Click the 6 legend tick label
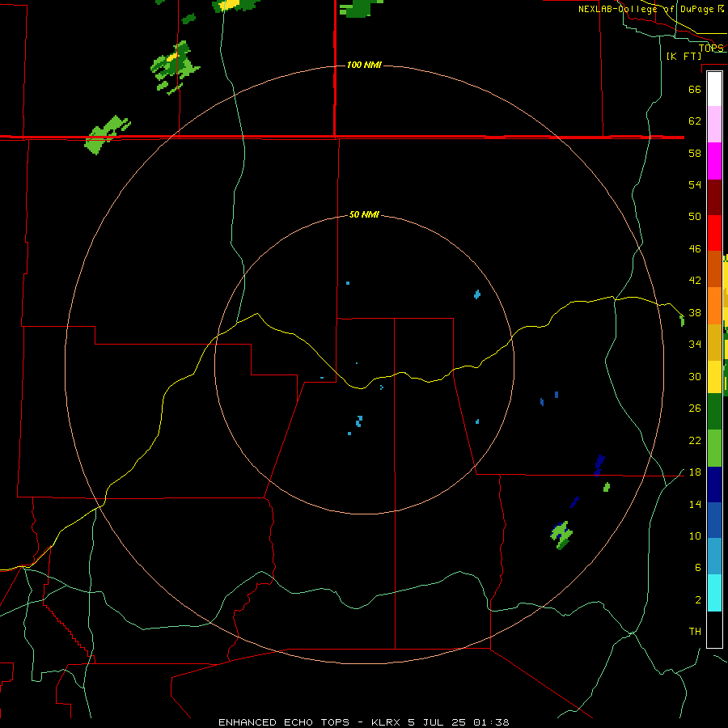 [698, 567]
